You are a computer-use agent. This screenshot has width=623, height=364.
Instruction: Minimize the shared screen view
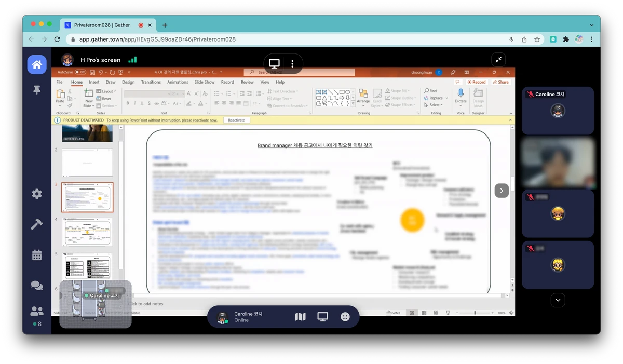pos(498,60)
